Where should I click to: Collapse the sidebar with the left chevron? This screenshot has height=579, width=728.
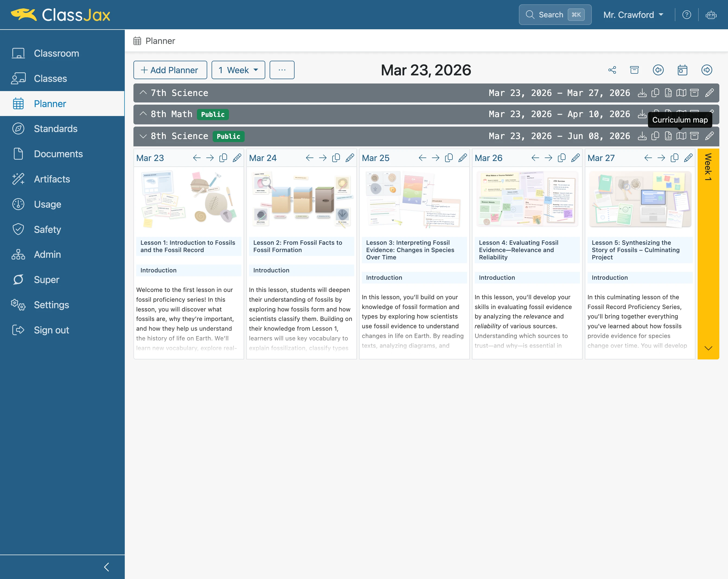107,567
